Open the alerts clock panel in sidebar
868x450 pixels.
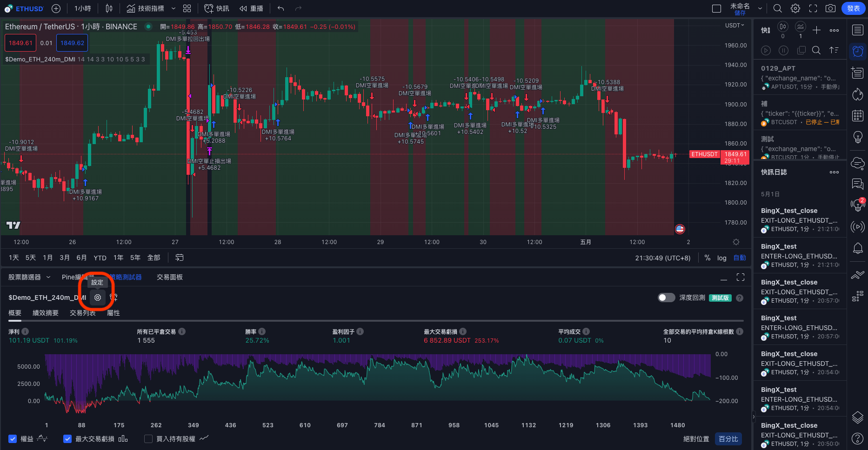pos(858,51)
